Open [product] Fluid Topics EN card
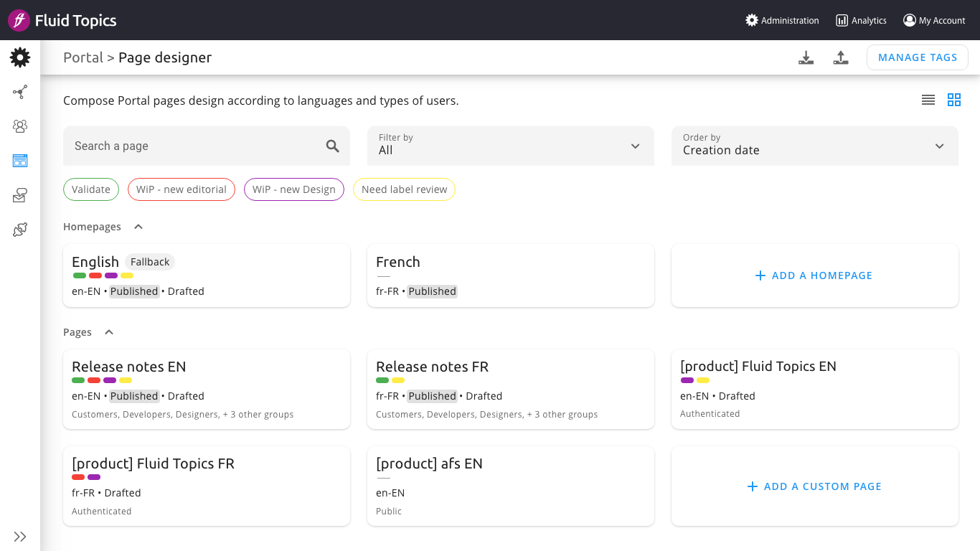 [815, 389]
